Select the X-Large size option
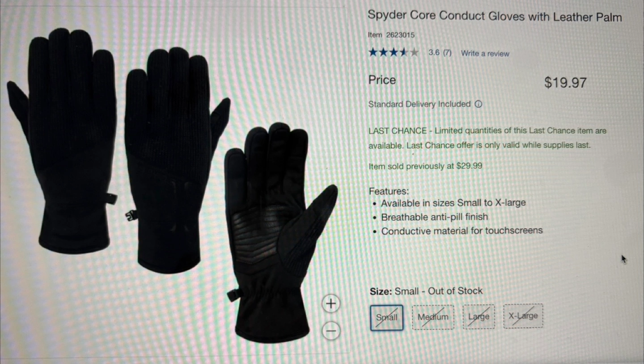This screenshot has width=644, height=364. coord(523,316)
